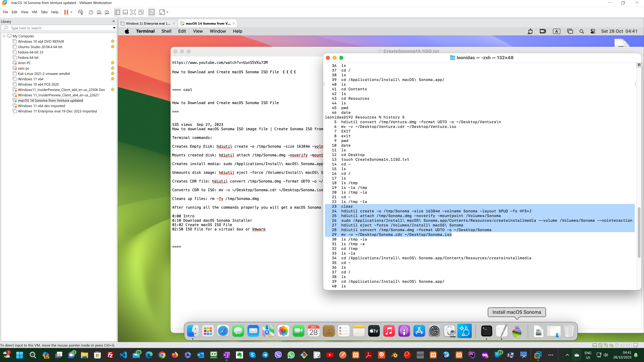Toggle favorite star for Windows 11 x64
This screenshot has height=362, width=644.
pos(113,79)
